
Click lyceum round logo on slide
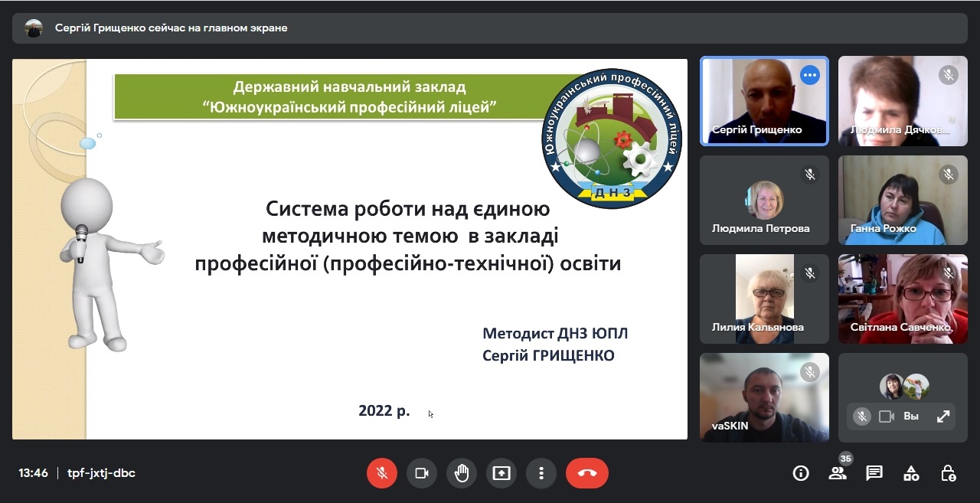coord(612,138)
